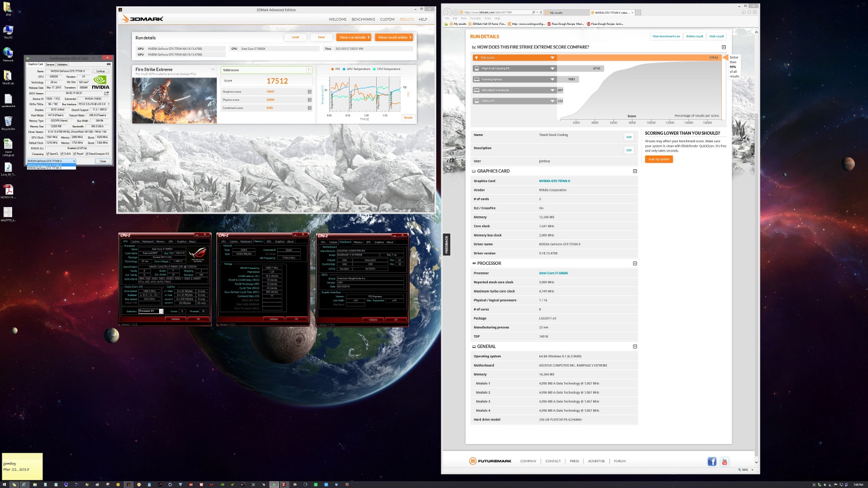Image resolution: width=868 pixels, height=488 pixels.
Task: Click the browser forward arrow button
Action: [456, 12]
